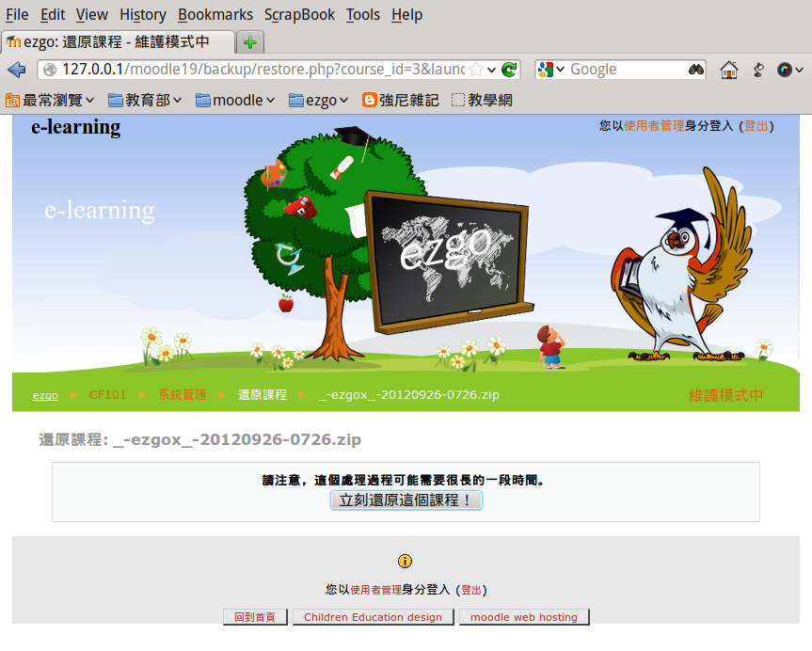Open the 教學網 bookmark
Image resolution: width=812 pixels, height=651 pixels.
(482, 100)
